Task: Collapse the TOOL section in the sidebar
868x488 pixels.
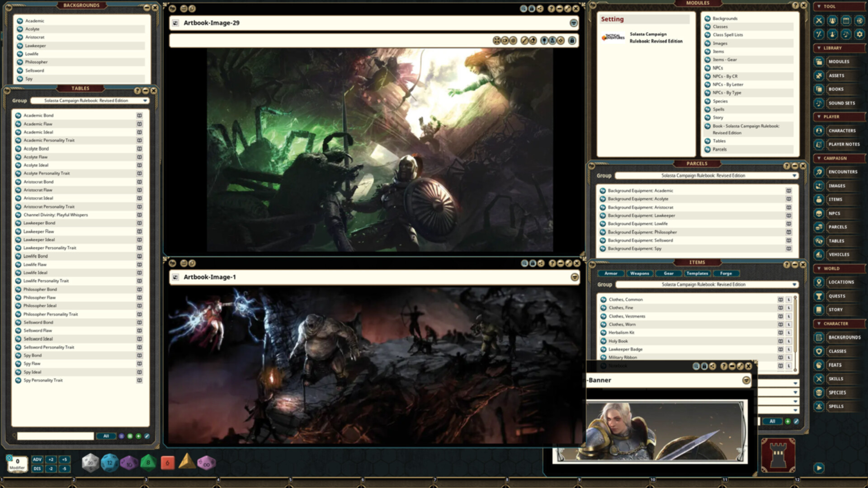Action: coord(820,7)
